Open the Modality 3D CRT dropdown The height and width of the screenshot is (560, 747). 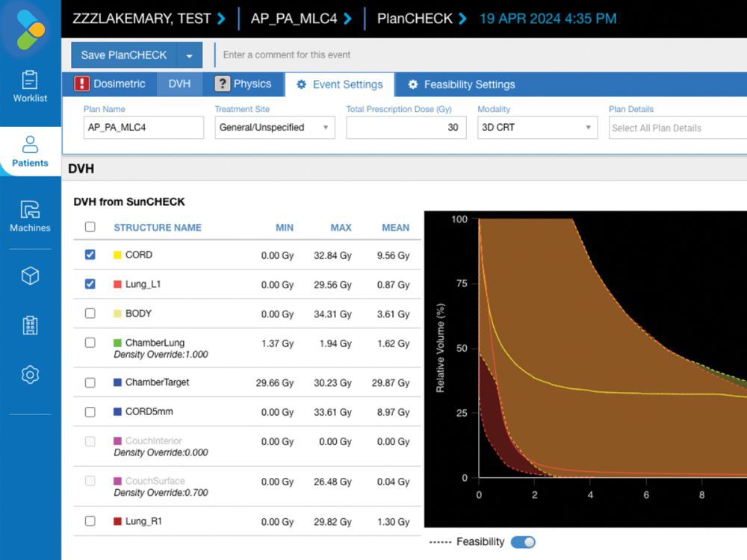pyautogui.click(x=537, y=128)
